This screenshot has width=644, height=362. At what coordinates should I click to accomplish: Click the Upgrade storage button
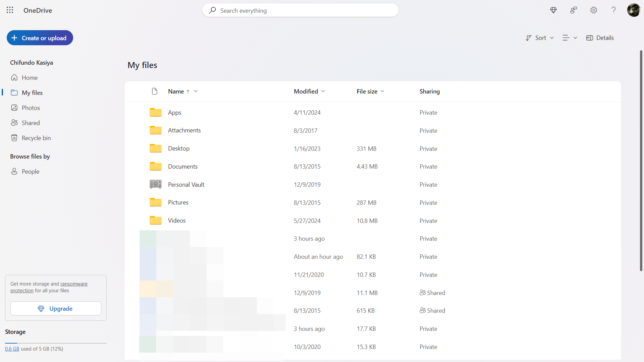[55, 308]
